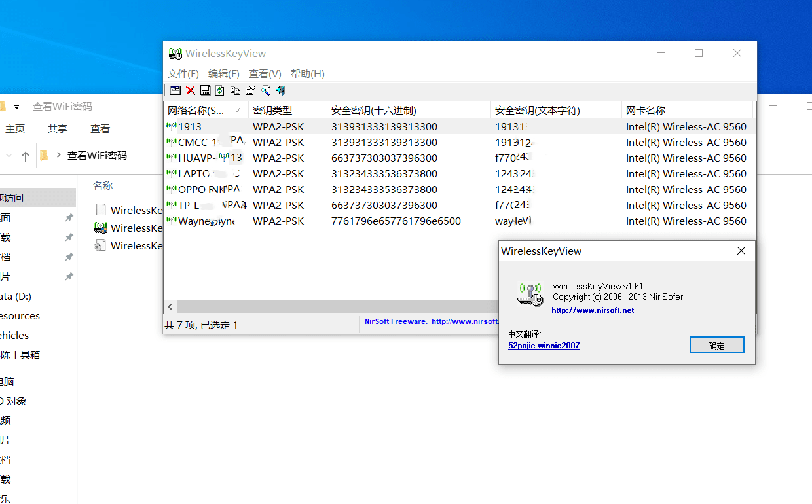Click the green arrows refresh icon
The width and height of the screenshot is (812, 504).
click(220, 90)
